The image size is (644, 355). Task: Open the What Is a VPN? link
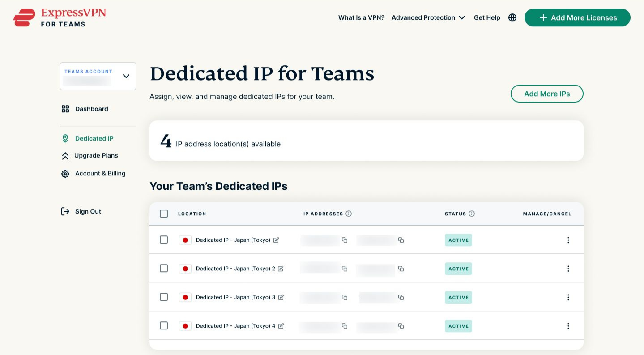click(361, 17)
